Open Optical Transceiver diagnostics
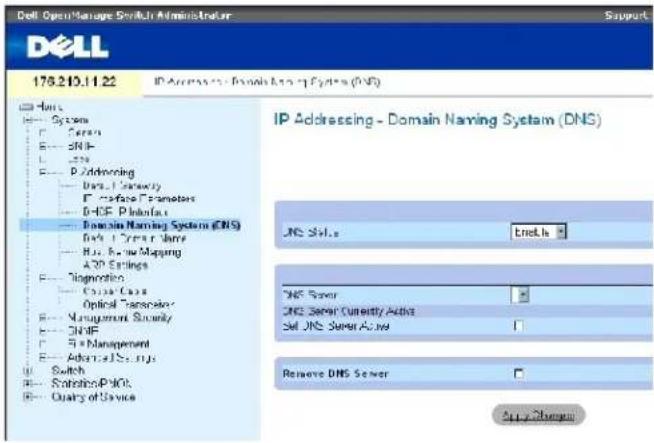The width and height of the screenshot is (654, 443). coord(128,305)
